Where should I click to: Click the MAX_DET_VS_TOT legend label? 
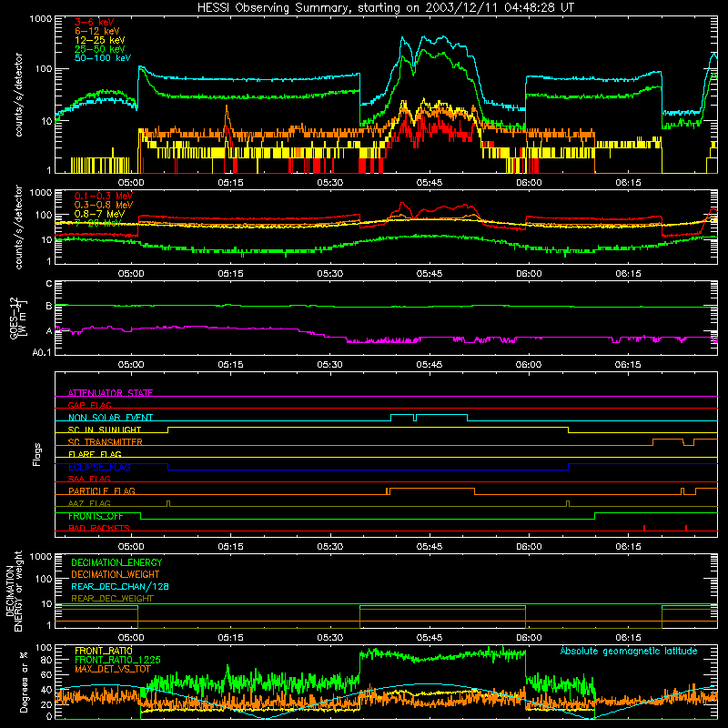click(x=113, y=669)
